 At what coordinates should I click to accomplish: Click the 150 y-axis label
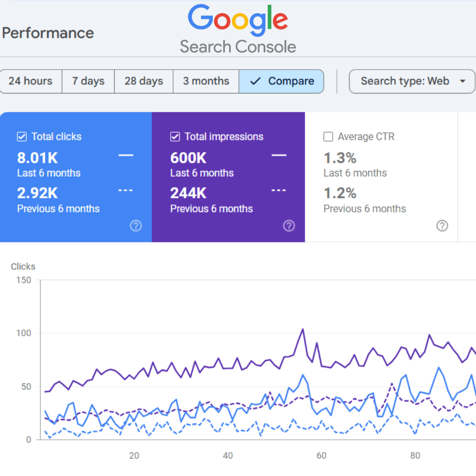click(x=24, y=280)
